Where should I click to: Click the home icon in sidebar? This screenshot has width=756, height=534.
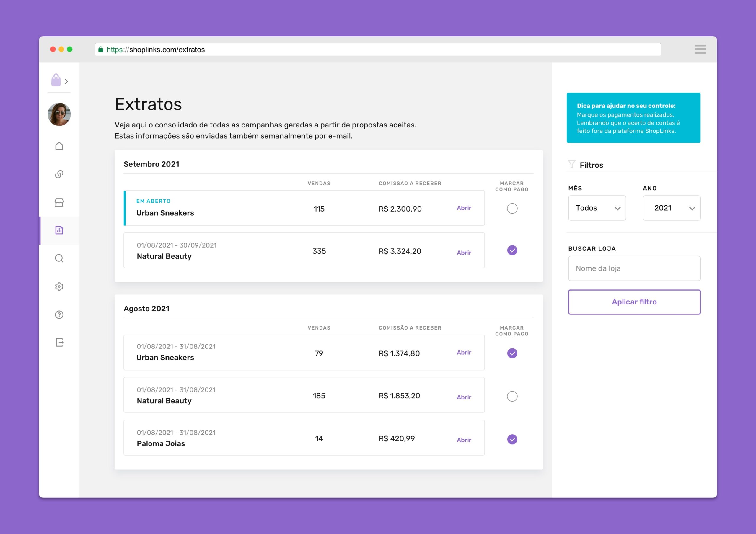[59, 146]
